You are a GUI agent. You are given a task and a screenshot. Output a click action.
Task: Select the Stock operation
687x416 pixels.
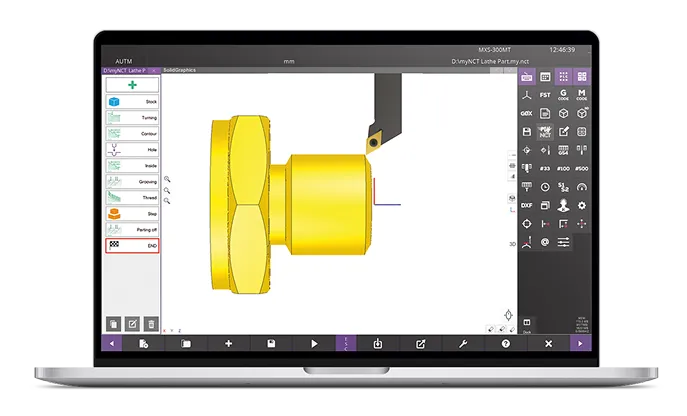click(x=132, y=102)
